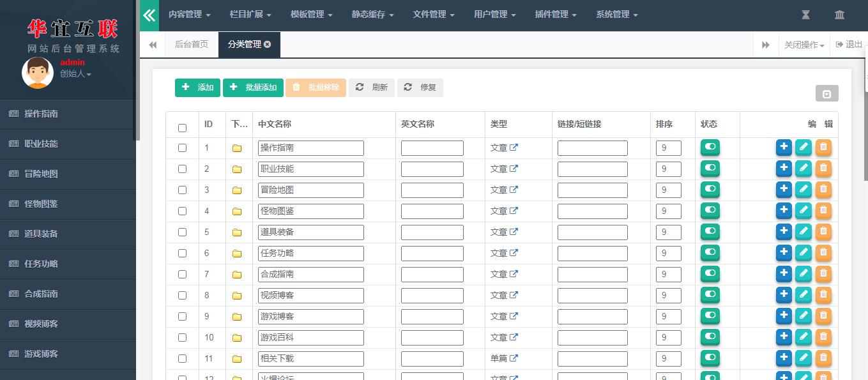
Task: Open the 静态缓存 dropdown menu
Action: [372, 15]
